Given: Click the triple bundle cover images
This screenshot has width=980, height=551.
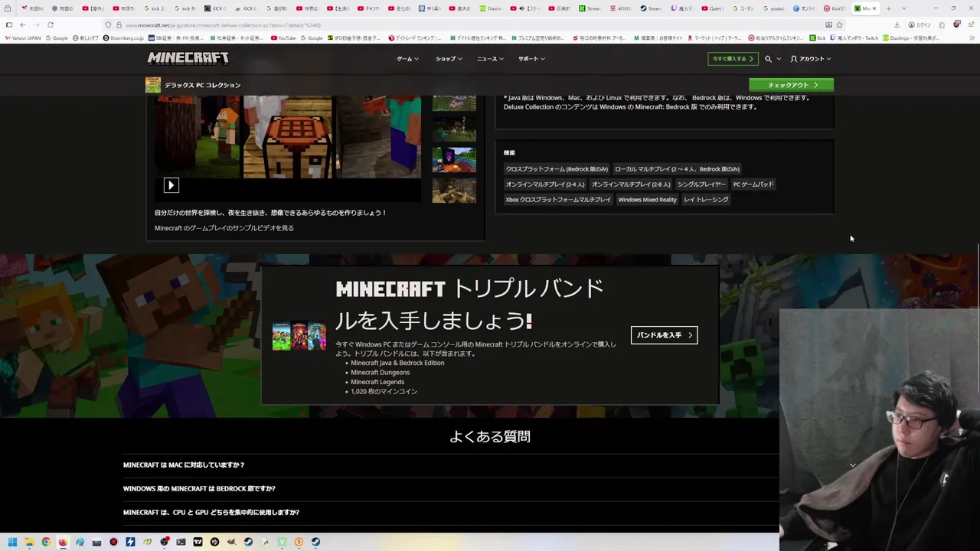Looking at the screenshot, I should [x=299, y=337].
